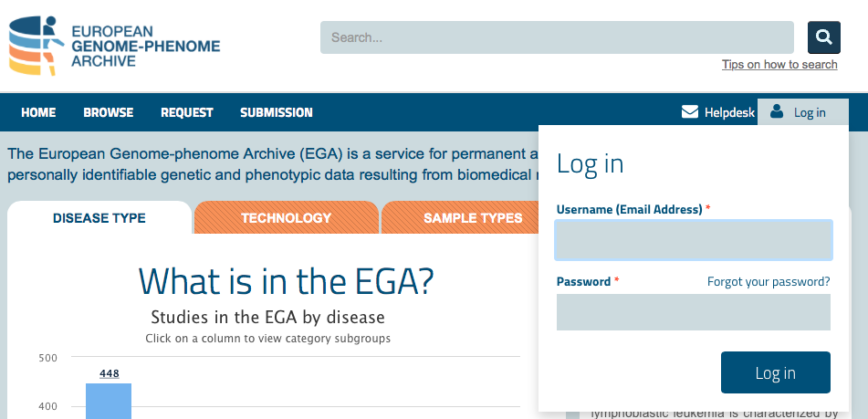The height and width of the screenshot is (419, 868).
Task: Select the Request menu item
Action: coord(187,113)
